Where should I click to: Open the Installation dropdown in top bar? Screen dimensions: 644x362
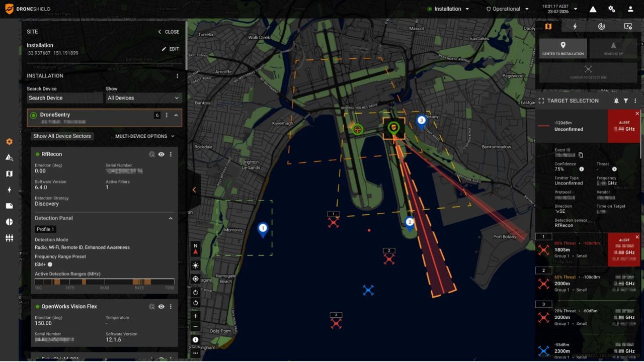tap(448, 9)
